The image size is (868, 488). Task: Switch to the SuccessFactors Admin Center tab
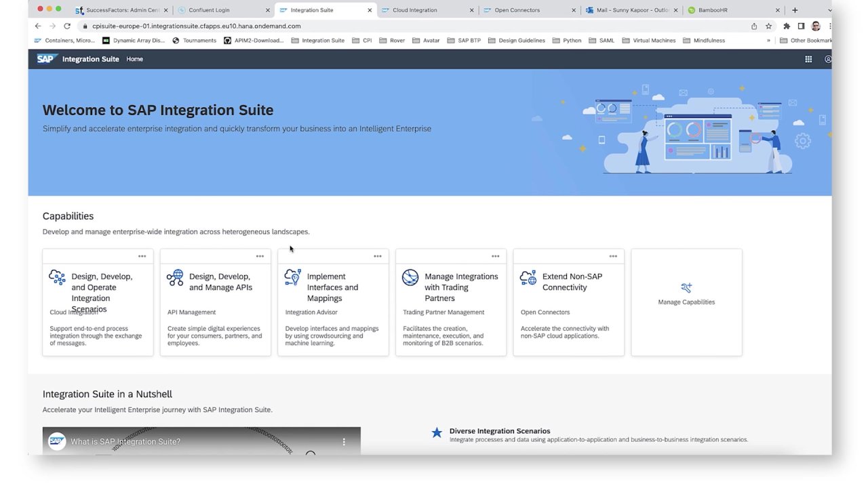pos(122,10)
